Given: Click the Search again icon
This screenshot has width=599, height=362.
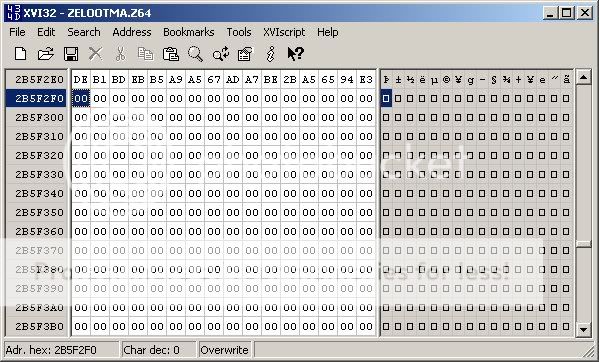Looking at the screenshot, I should [221, 54].
